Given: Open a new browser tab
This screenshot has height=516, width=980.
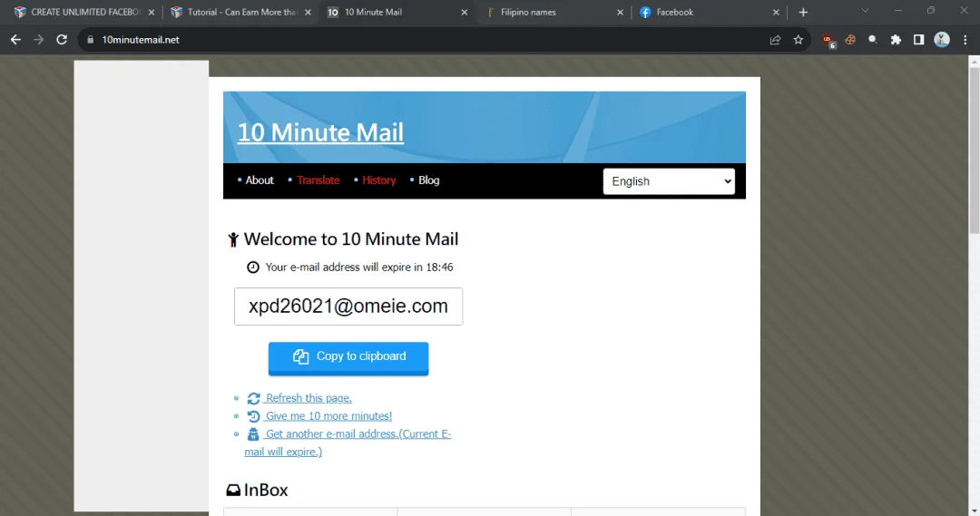Looking at the screenshot, I should [803, 12].
